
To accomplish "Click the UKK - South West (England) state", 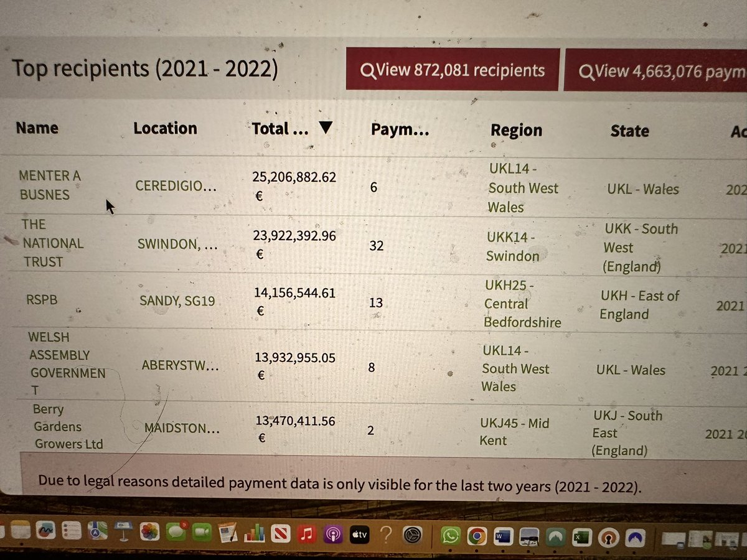I will click(640, 248).
